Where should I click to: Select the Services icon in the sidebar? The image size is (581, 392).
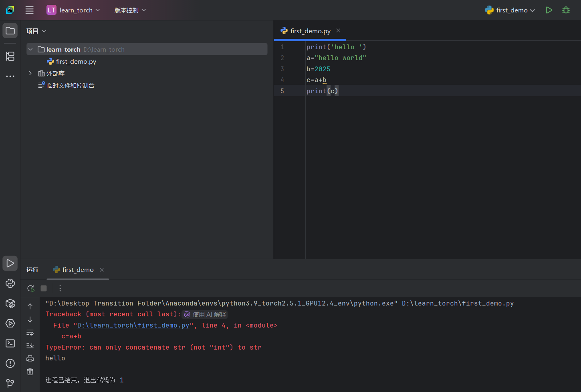[x=10, y=323]
